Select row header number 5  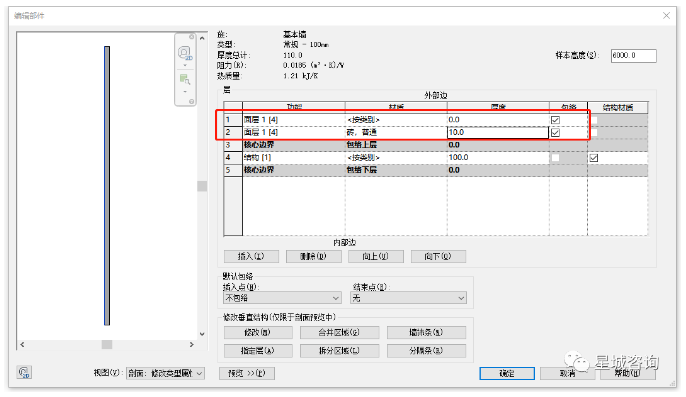point(233,170)
